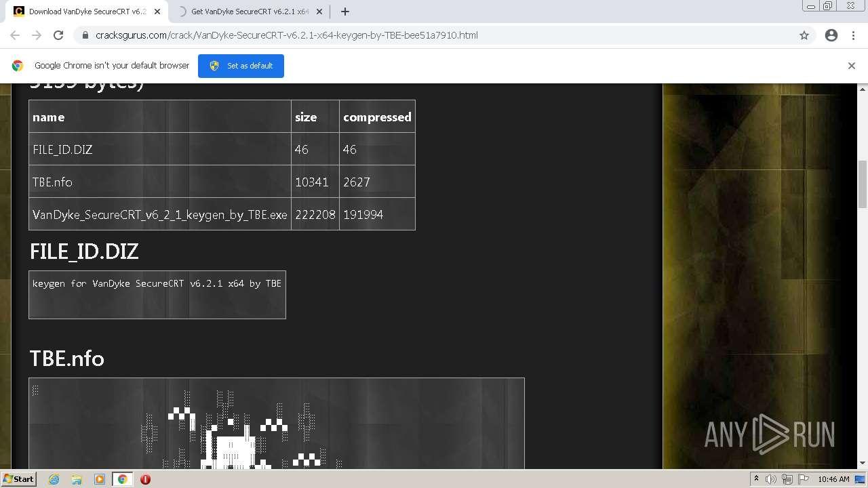Open the volume control in system tray
This screenshot has width=868, height=488.
771,479
